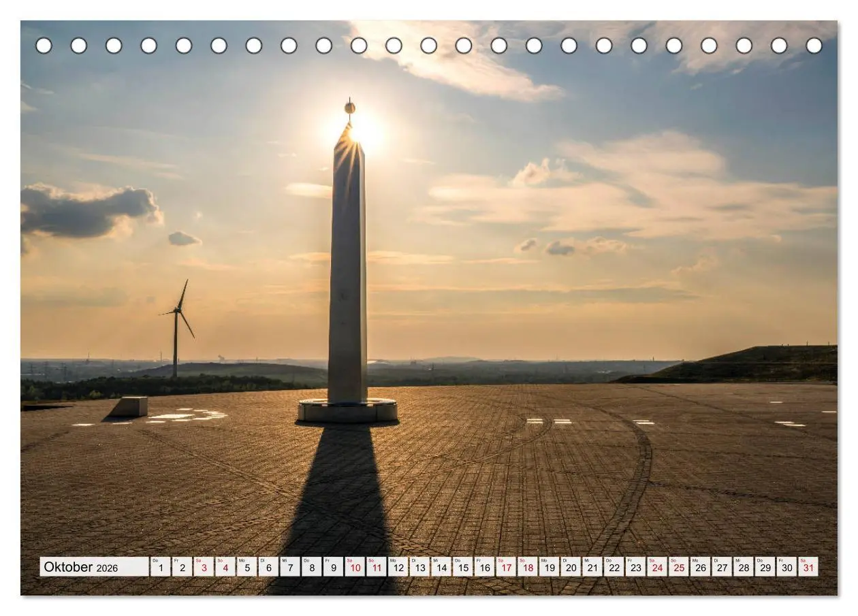The image size is (858, 616).
Task: Pick day 8 in the calendar strip
Action: [311, 566]
